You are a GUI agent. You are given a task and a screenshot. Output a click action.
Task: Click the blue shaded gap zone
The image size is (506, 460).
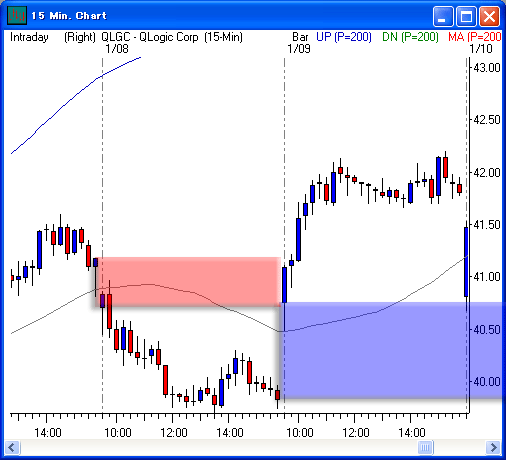pyautogui.click(x=392, y=350)
